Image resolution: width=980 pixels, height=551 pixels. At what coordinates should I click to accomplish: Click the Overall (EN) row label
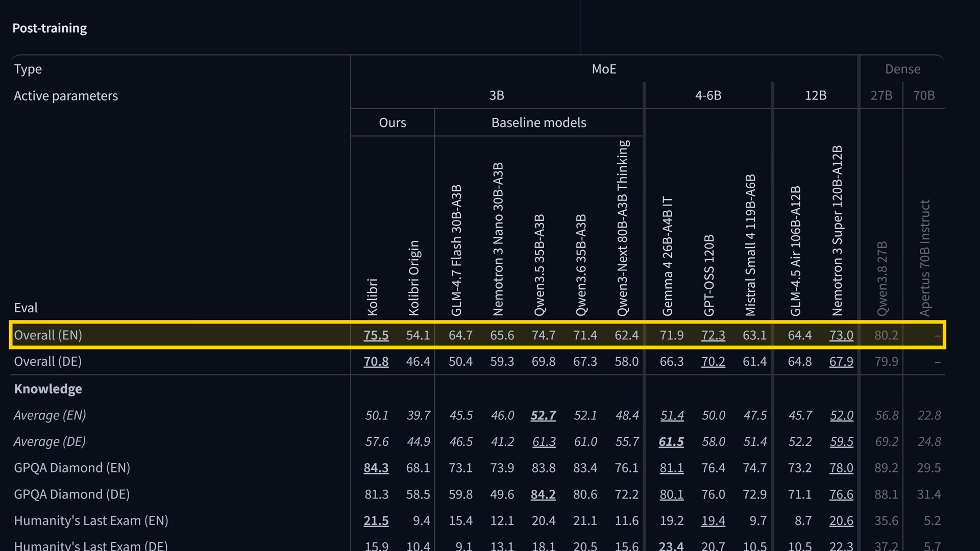pyautogui.click(x=48, y=335)
